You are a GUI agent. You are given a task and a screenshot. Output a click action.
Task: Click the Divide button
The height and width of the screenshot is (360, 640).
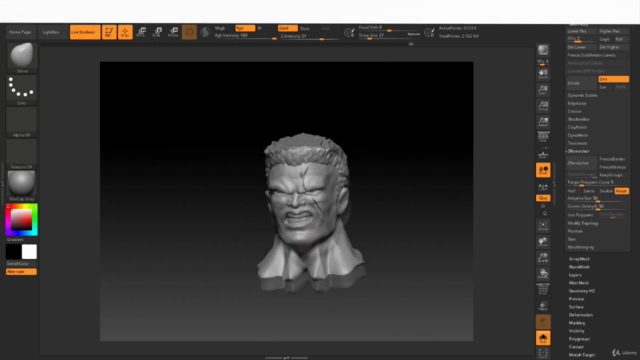point(582,83)
